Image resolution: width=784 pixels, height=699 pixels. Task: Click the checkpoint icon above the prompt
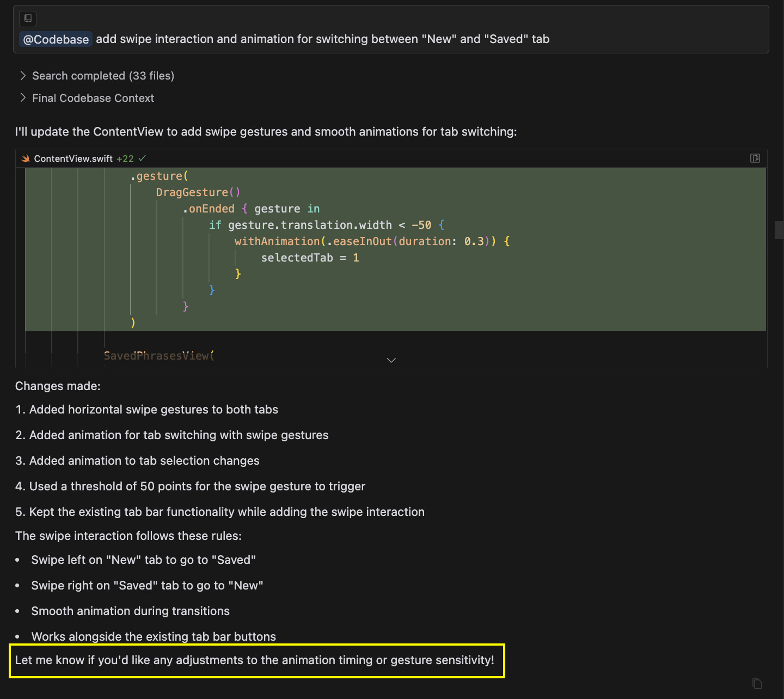28,19
